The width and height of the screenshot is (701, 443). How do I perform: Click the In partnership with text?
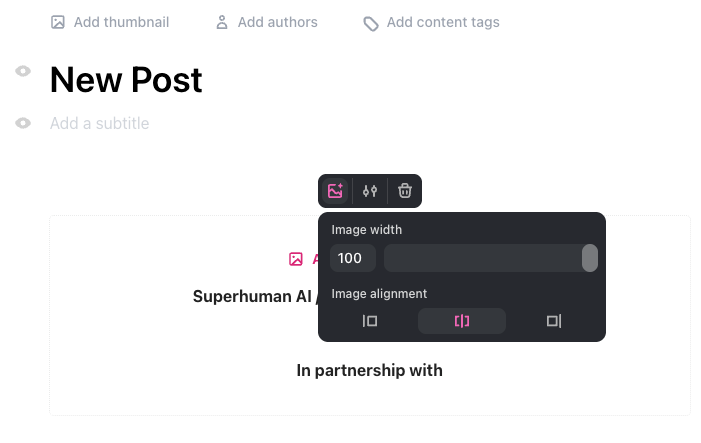[x=369, y=371]
